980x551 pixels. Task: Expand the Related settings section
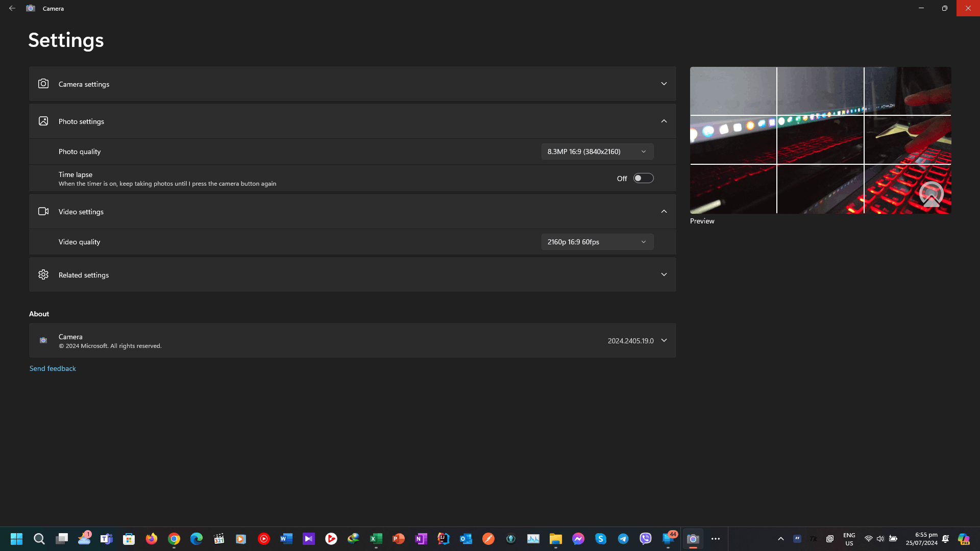pyautogui.click(x=664, y=274)
